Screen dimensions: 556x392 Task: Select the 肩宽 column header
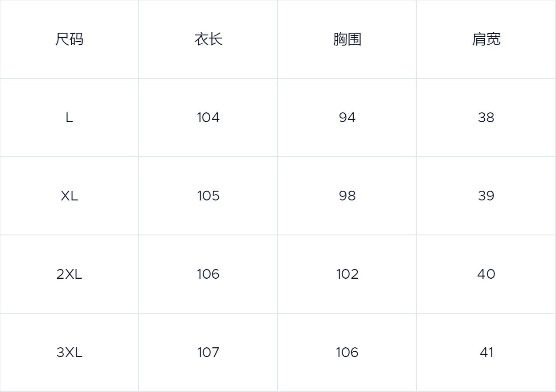click(x=486, y=39)
